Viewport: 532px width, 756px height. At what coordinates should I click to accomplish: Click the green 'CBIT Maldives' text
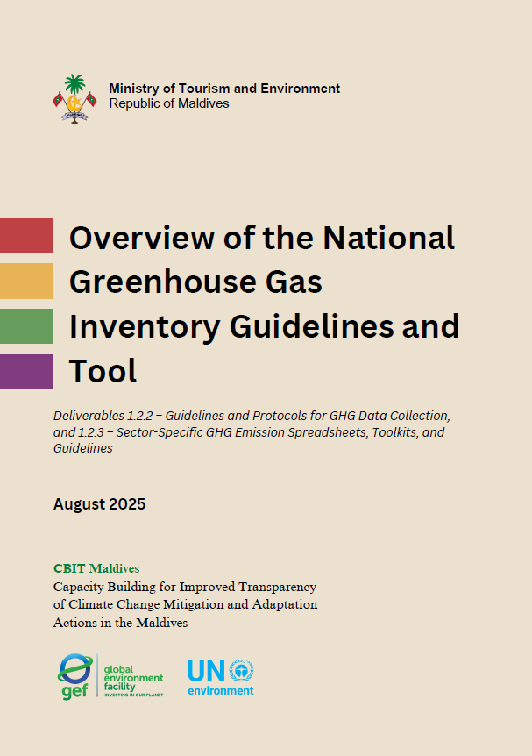[96, 568]
